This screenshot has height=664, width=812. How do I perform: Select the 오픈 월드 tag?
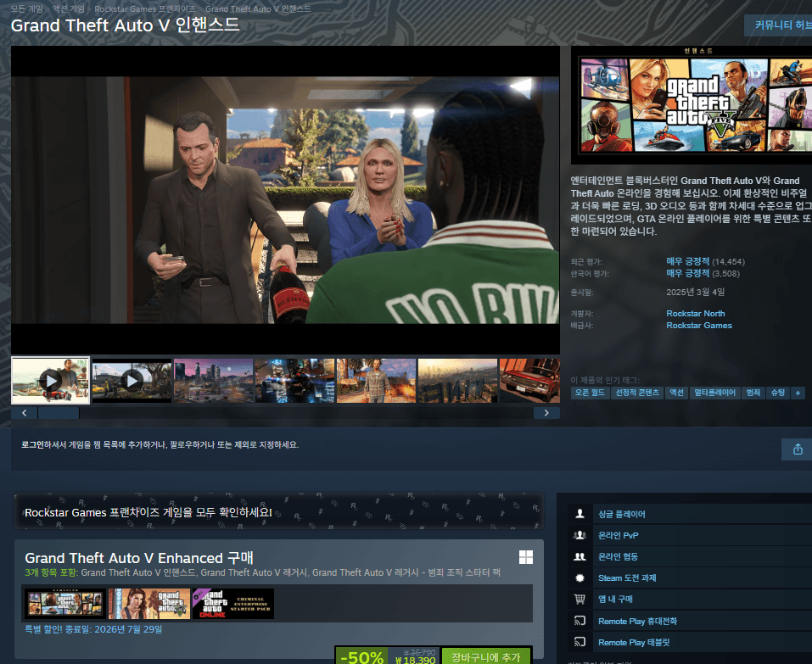pos(590,393)
